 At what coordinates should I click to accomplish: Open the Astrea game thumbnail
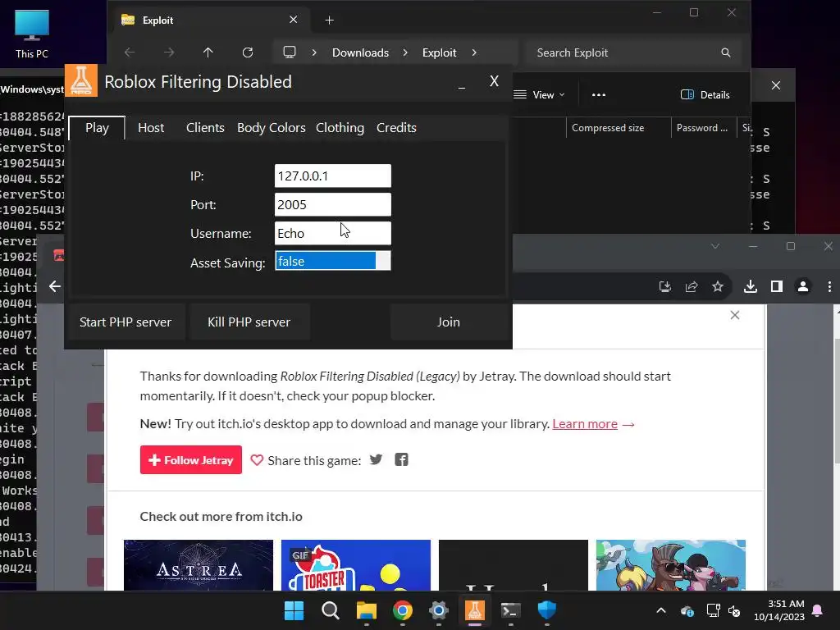(x=199, y=565)
